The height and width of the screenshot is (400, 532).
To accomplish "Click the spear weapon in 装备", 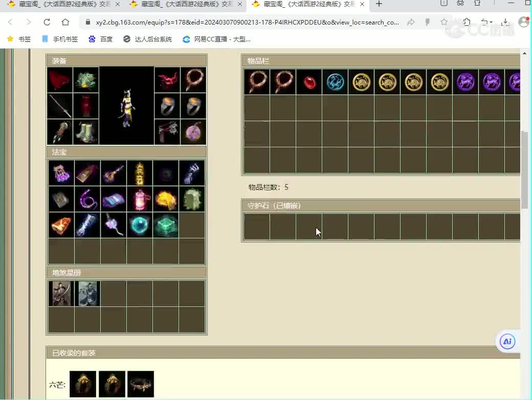I will click(60, 106).
